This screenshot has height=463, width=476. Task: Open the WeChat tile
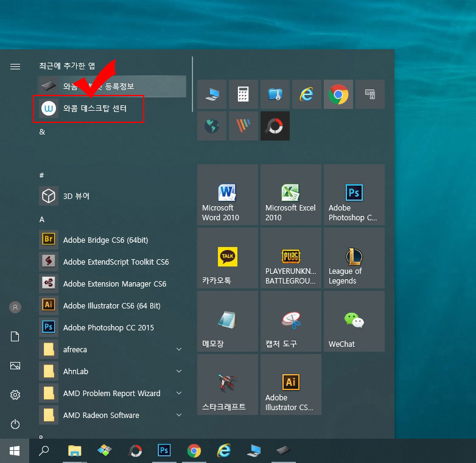coord(354,321)
